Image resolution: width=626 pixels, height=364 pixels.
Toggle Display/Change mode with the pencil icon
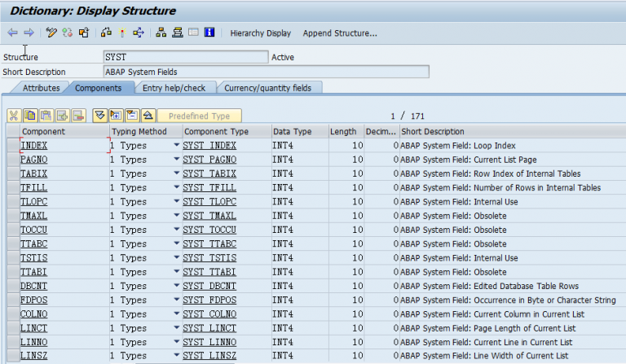coord(51,33)
